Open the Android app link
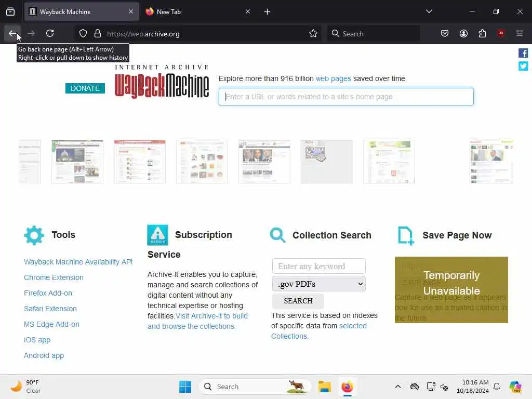The height and width of the screenshot is (399, 532). point(44,355)
